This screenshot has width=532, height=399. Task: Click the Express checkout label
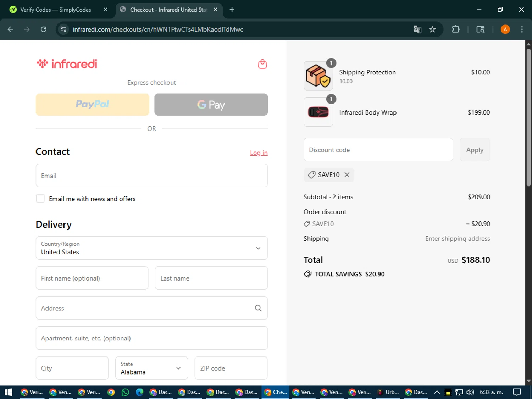[x=151, y=83]
